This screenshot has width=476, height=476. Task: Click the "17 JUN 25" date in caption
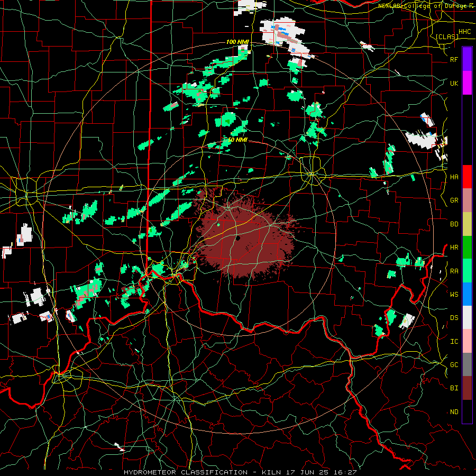click(305, 472)
